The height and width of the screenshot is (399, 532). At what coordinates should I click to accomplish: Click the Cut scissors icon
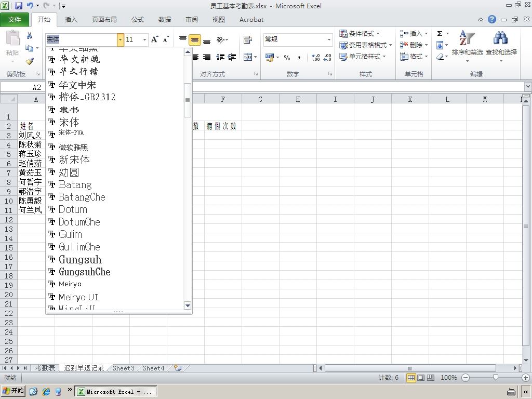click(30, 35)
